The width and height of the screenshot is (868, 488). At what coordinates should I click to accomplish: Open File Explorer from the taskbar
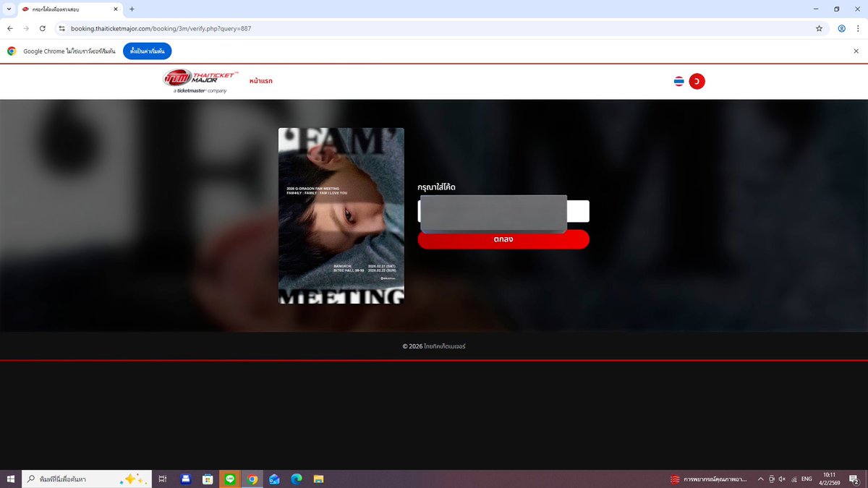pyautogui.click(x=318, y=479)
